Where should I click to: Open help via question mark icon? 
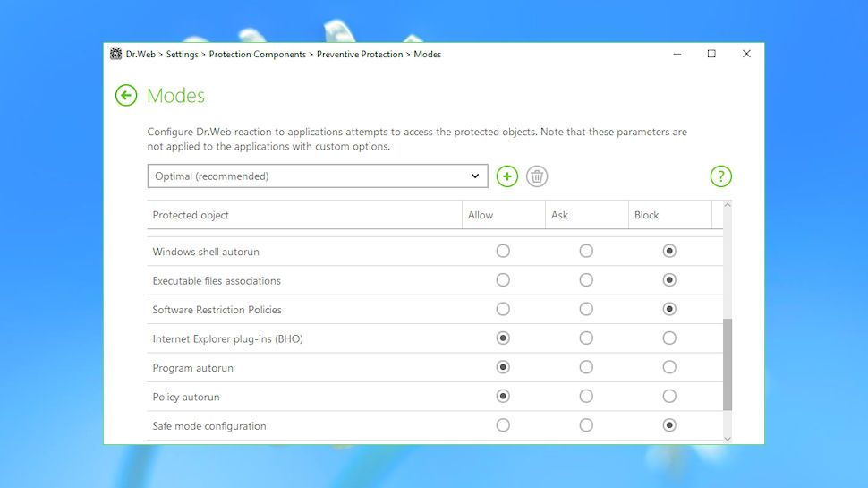click(x=720, y=176)
